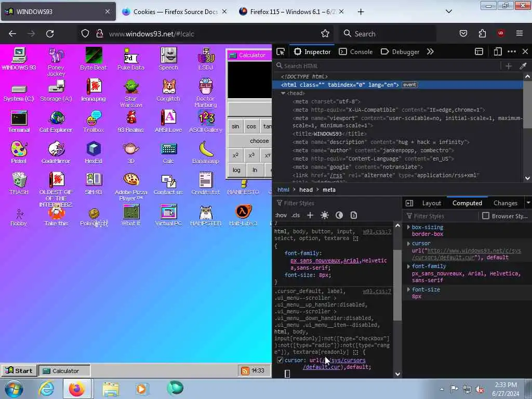Open the Terminal desktop icon
Image resolution: width=532 pixels, height=399 pixels.
click(19, 121)
